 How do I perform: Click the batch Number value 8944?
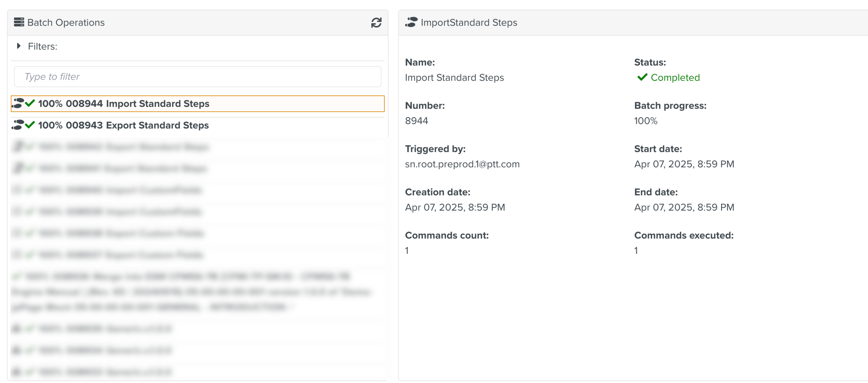416,121
